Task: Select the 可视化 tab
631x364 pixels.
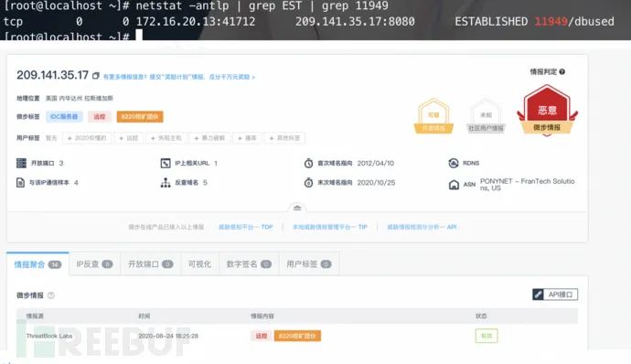Action: click(x=199, y=264)
